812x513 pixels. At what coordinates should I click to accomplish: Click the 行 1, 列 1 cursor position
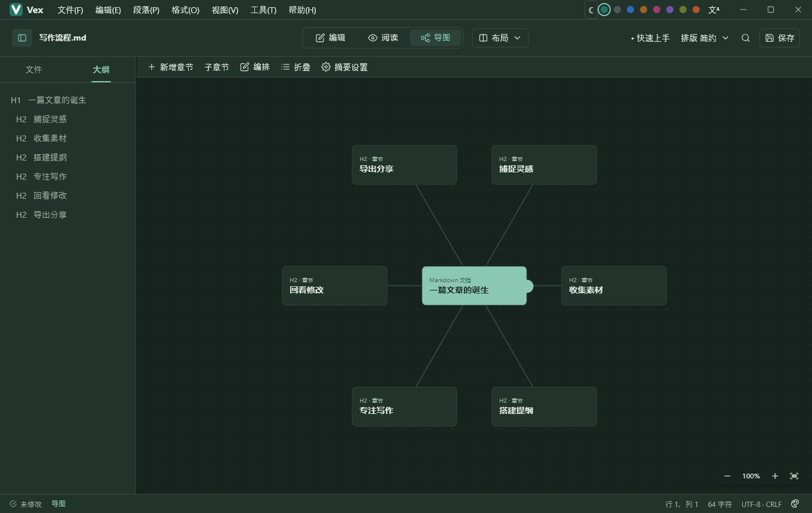click(x=682, y=504)
